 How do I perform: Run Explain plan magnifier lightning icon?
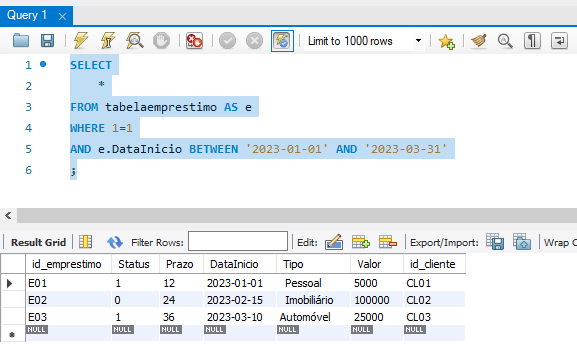pyautogui.click(x=135, y=40)
